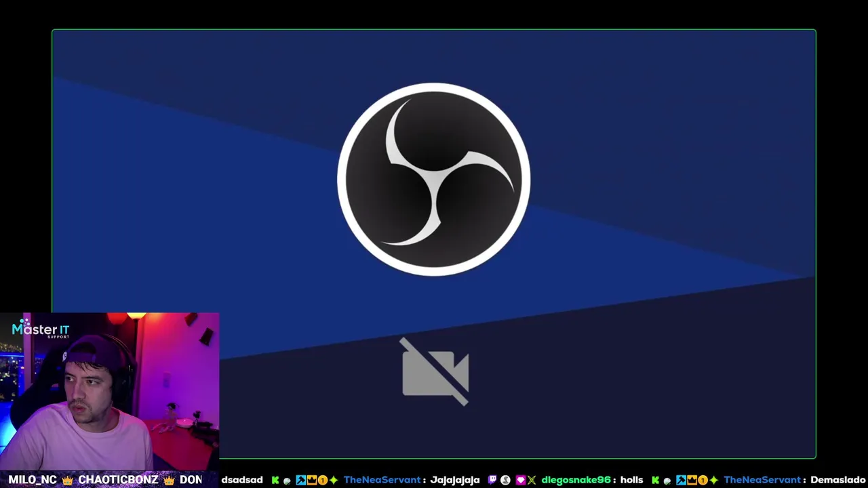The image size is (868, 488).
Task: Click the Kick icon before the Demasiado message
Action: point(656,480)
